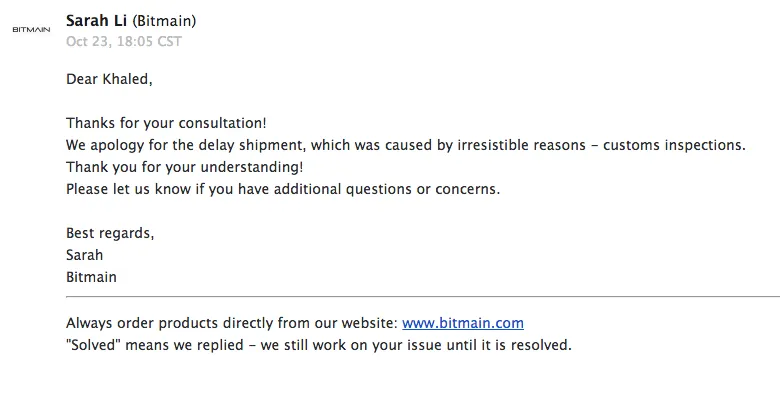780x395 pixels.
Task: Open the www.bitmain.com link
Action: pyautogui.click(x=463, y=323)
